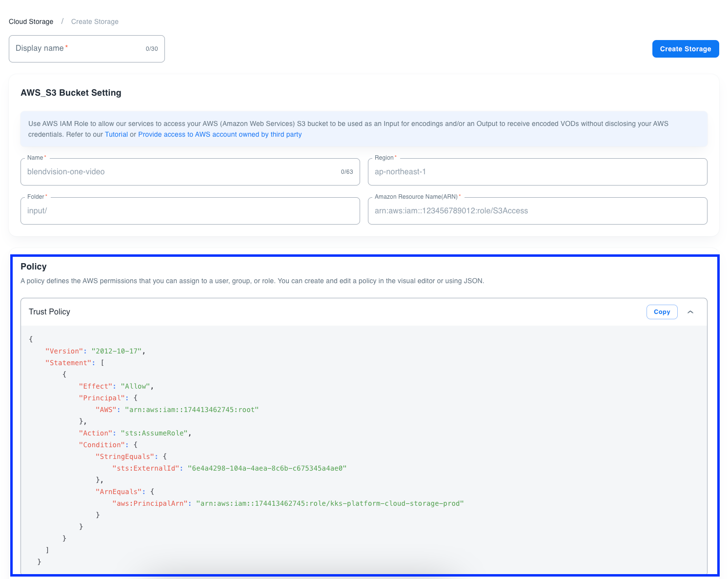Focus the Display name field
This screenshot has height=579, width=728.
[78, 49]
